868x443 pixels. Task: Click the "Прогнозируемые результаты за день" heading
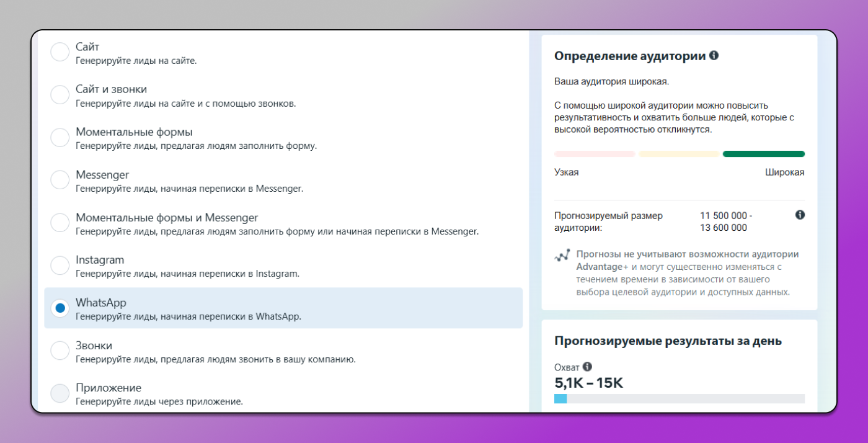668,341
